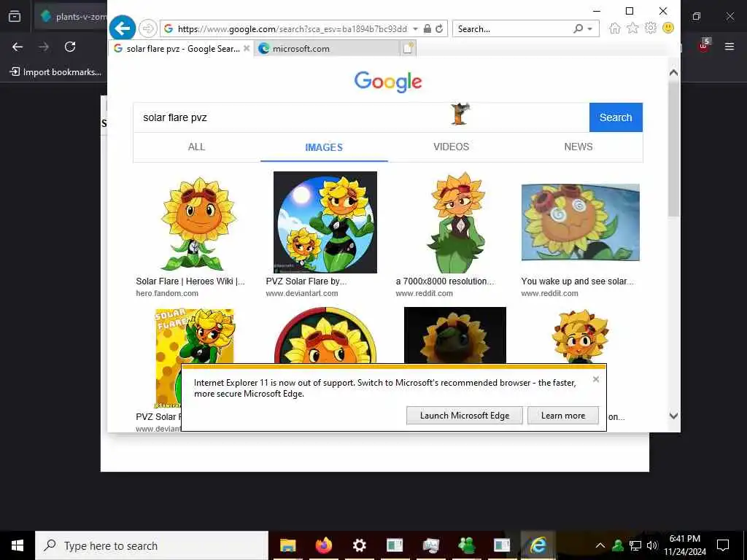Open Favorites using the star icon
The width and height of the screenshot is (747, 560).
[x=632, y=28]
